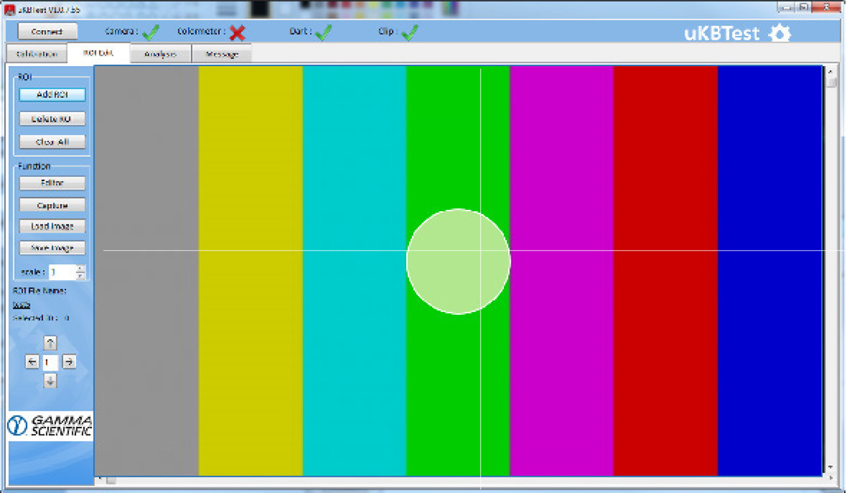Move ROI left with the left arrow
The width and height of the screenshot is (868, 493).
click(32, 362)
